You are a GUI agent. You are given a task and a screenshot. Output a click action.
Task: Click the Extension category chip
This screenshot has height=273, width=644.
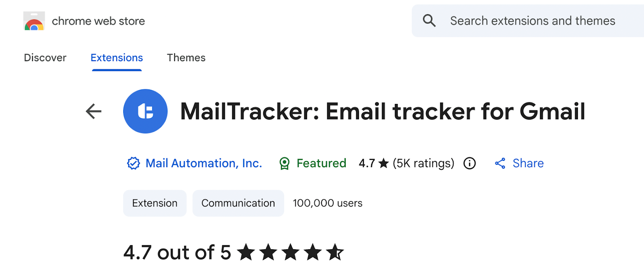(x=155, y=203)
